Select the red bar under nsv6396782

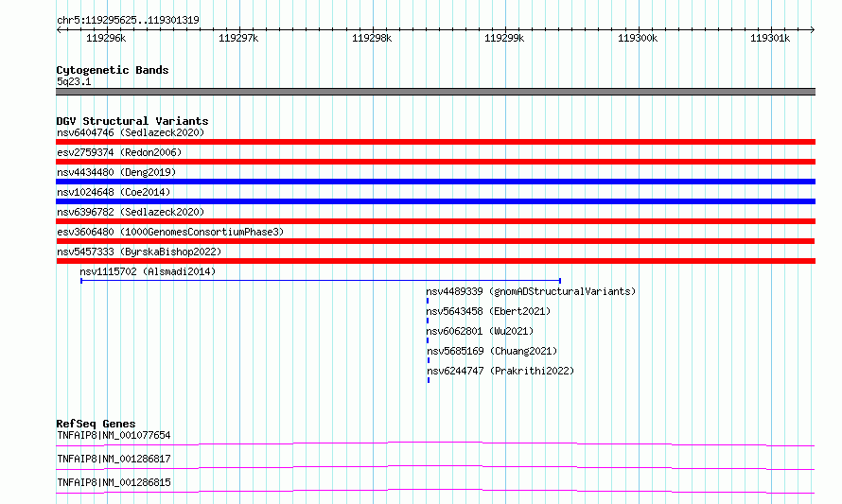point(435,221)
